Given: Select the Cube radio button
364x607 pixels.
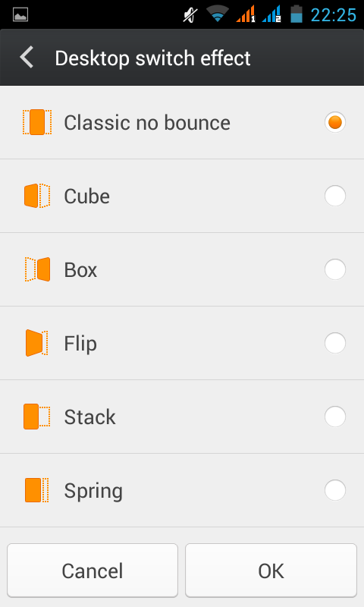Looking at the screenshot, I should point(335,196).
